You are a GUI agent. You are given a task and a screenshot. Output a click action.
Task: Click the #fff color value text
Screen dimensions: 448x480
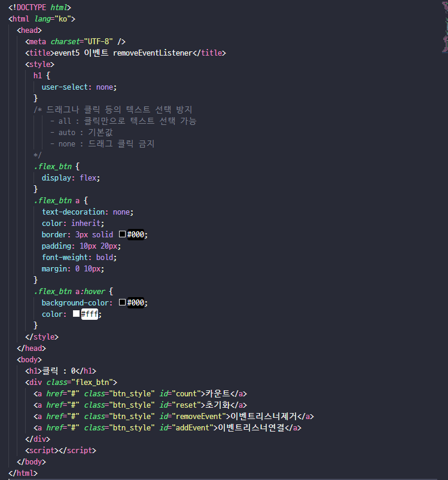coord(90,314)
